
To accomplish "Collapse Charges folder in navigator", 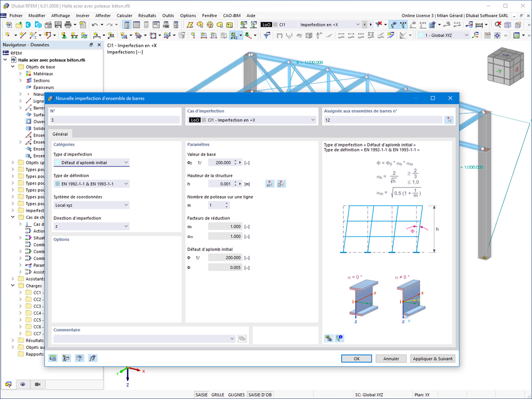I will 13,285.
